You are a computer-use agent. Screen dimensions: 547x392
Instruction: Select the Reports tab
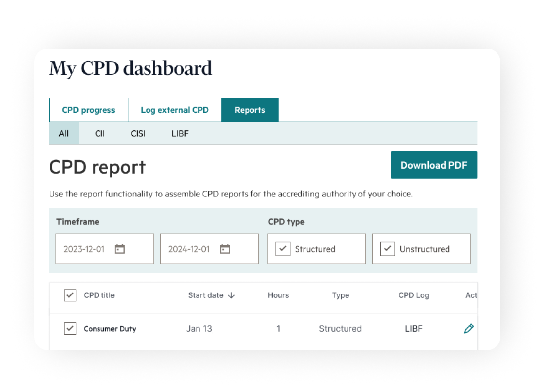[x=249, y=110]
